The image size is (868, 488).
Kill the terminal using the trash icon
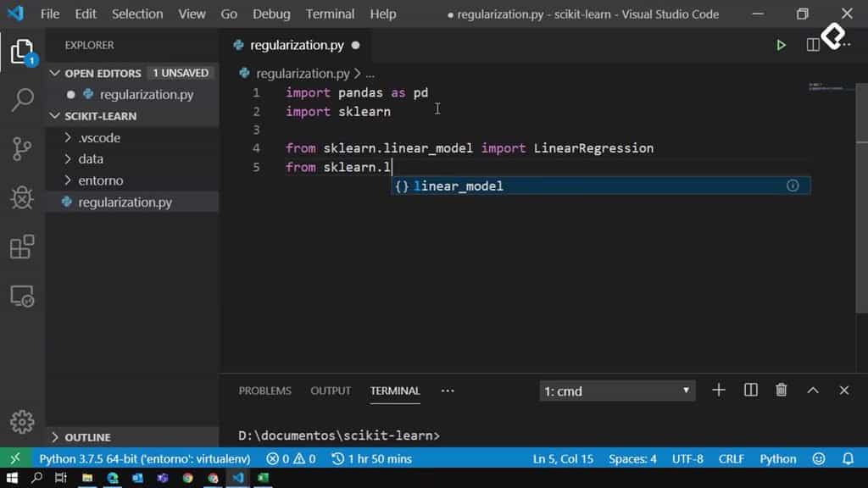781,390
